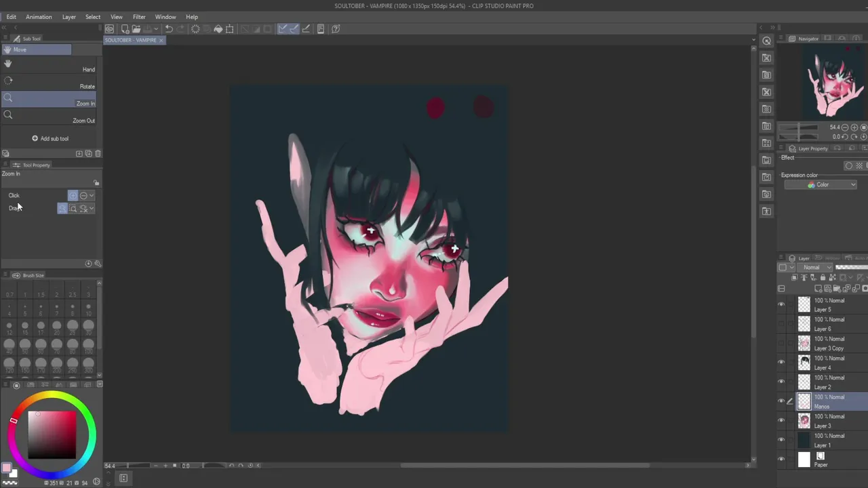Image resolution: width=868 pixels, height=488 pixels.
Task: Hide Layer 4 with eye icon
Action: [x=781, y=363]
